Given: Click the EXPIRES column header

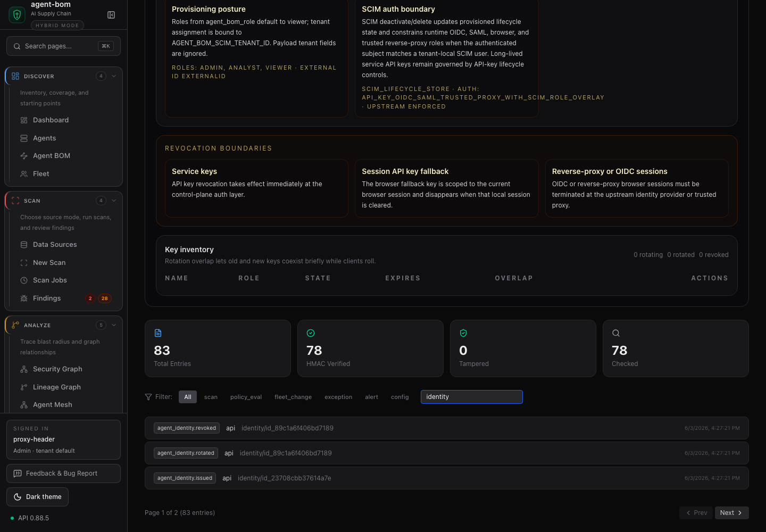Looking at the screenshot, I should click(403, 278).
